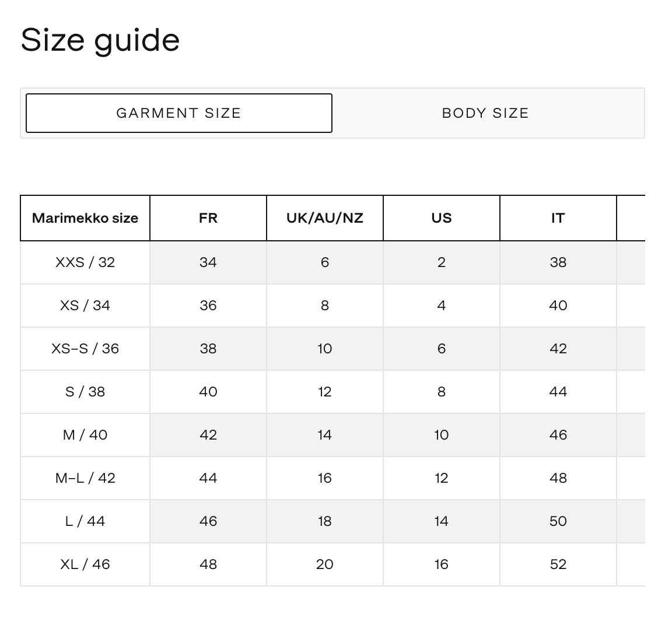Click the IT column header
This screenshot has width=672, height=632.
[x=558, y=218]
